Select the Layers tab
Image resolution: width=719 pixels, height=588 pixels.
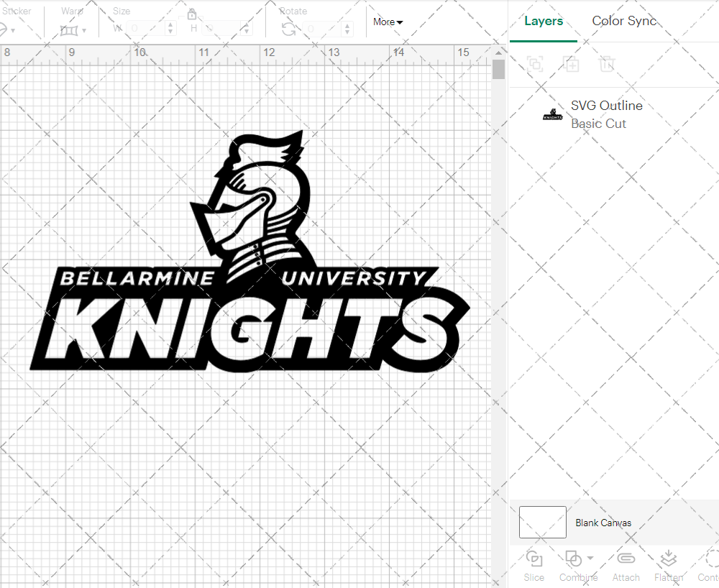click(x=544, y=21)
